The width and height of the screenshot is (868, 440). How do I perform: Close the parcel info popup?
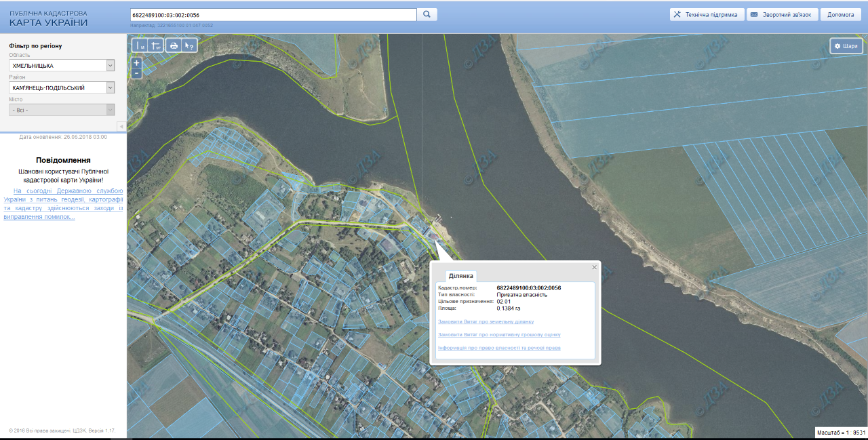coord(595,267)
